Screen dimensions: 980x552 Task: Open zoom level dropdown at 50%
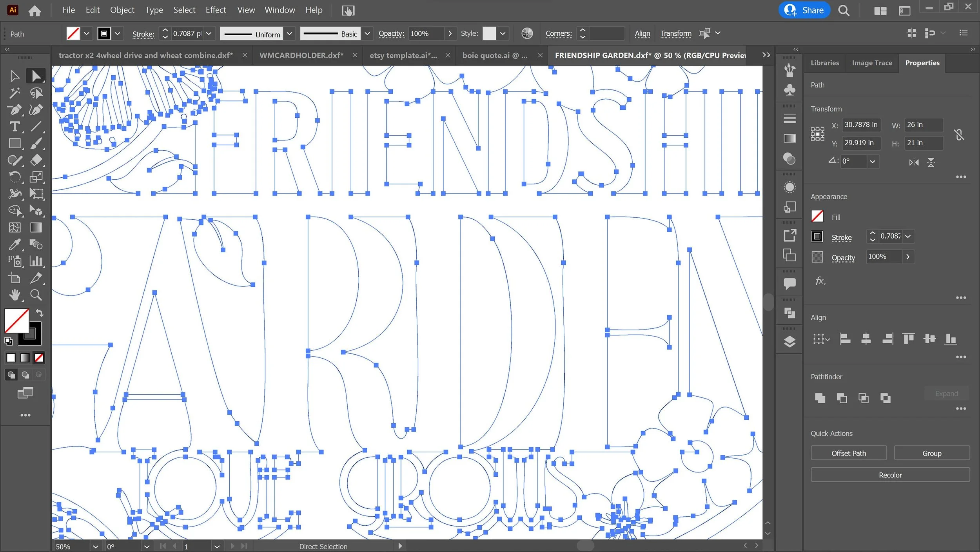[95, 547]
